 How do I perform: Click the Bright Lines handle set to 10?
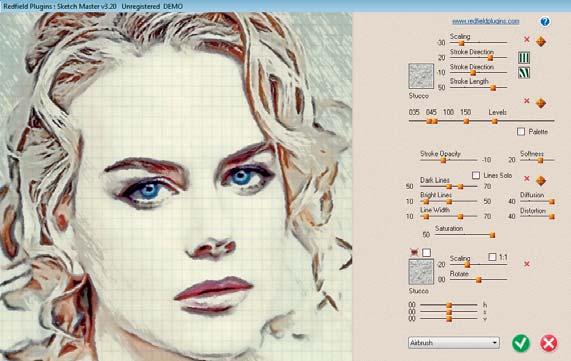pos(426,201)
